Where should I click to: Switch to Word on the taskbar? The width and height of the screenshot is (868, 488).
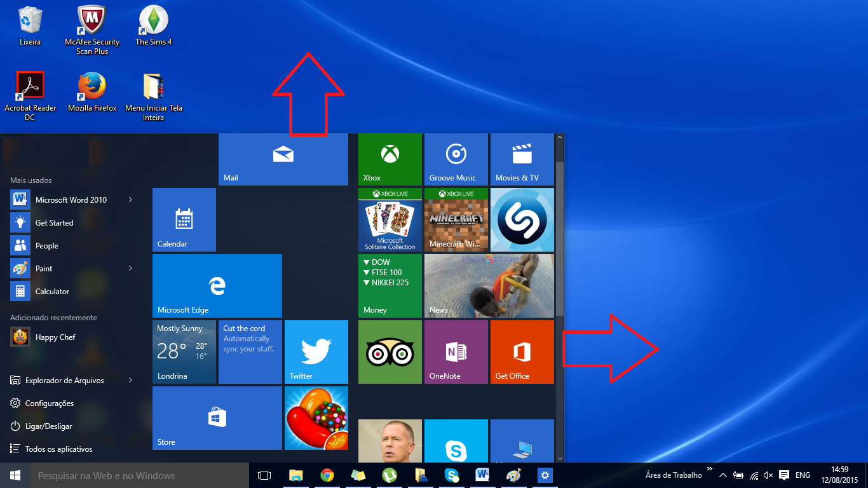click(483, 475)
